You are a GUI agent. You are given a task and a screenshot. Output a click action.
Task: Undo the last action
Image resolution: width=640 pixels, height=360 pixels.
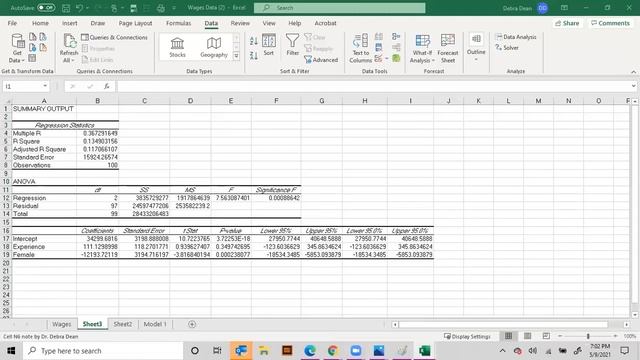click(x=80, y=8)
